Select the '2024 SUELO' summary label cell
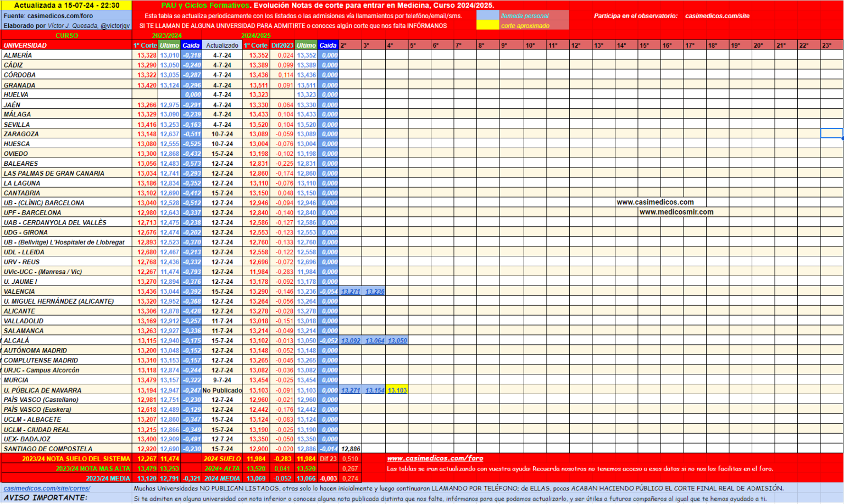This screenshot has width=844, height=504. [x=222, y=459]
